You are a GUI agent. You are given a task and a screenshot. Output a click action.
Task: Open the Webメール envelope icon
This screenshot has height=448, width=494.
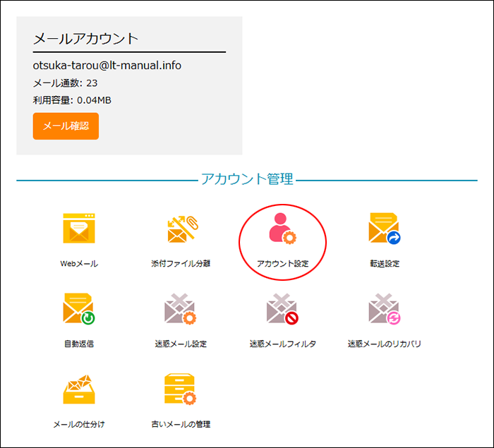[x=79, y=229]
